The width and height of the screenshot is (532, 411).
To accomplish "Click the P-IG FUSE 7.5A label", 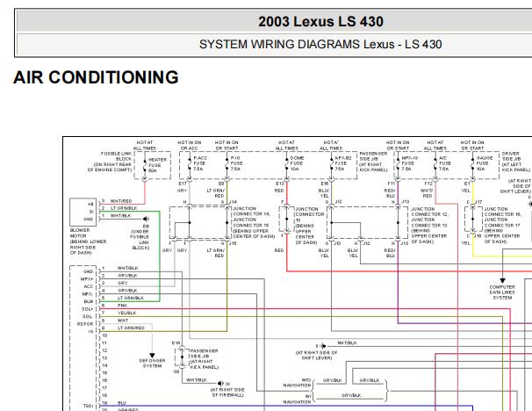I will (x=237, y=163).
